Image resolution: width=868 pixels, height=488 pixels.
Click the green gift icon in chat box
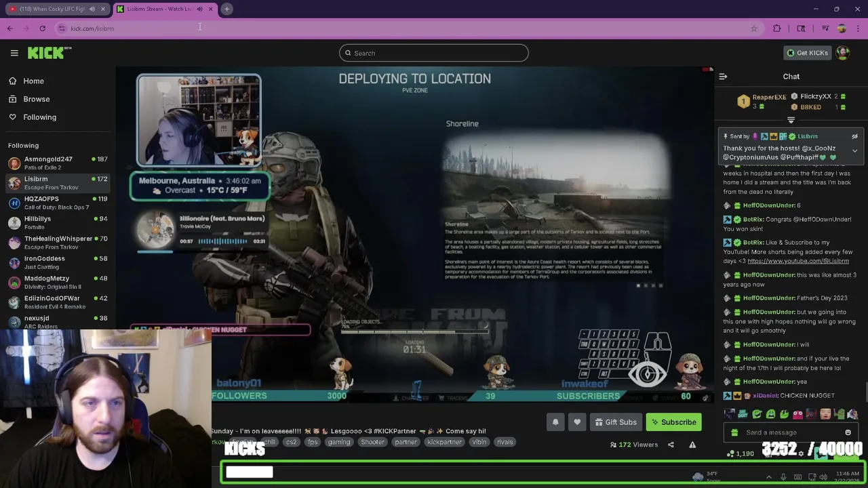pos(734,432)
